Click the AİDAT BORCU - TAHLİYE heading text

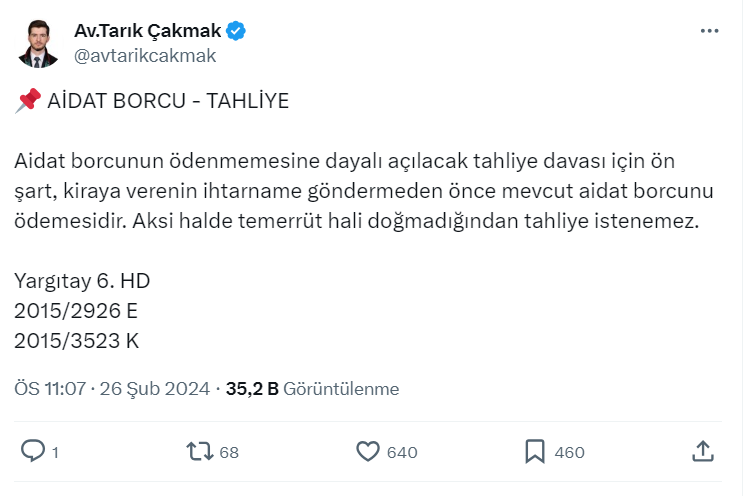(x=168, y=102)
